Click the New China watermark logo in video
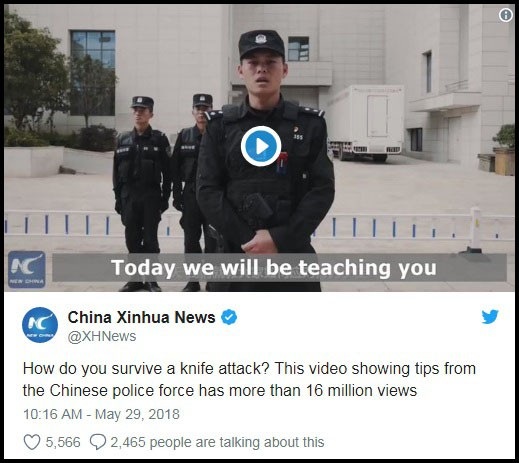 (x=27, y=269)
